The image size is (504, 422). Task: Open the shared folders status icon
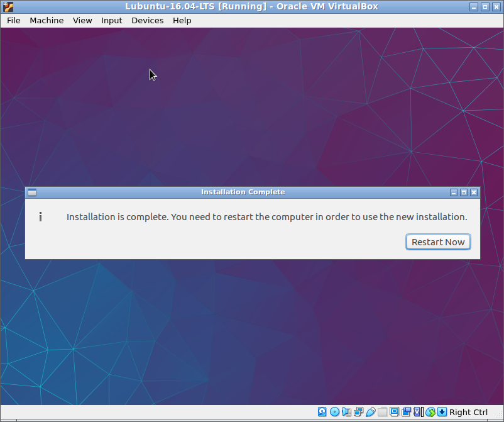pyautogui.click(x=382, y=412)
